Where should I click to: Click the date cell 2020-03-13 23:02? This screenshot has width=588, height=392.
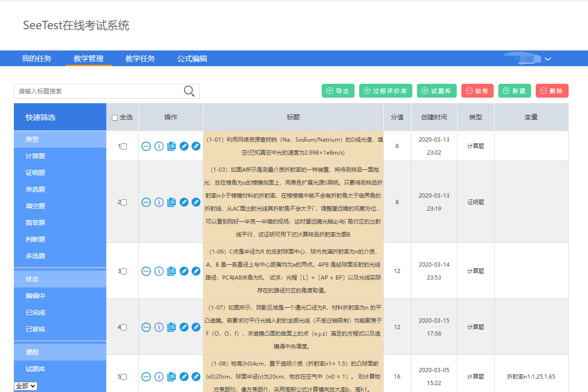tap(434, 146)
